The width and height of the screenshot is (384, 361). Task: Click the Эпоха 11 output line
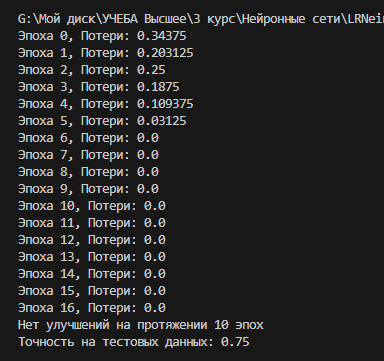click(92, 223)
